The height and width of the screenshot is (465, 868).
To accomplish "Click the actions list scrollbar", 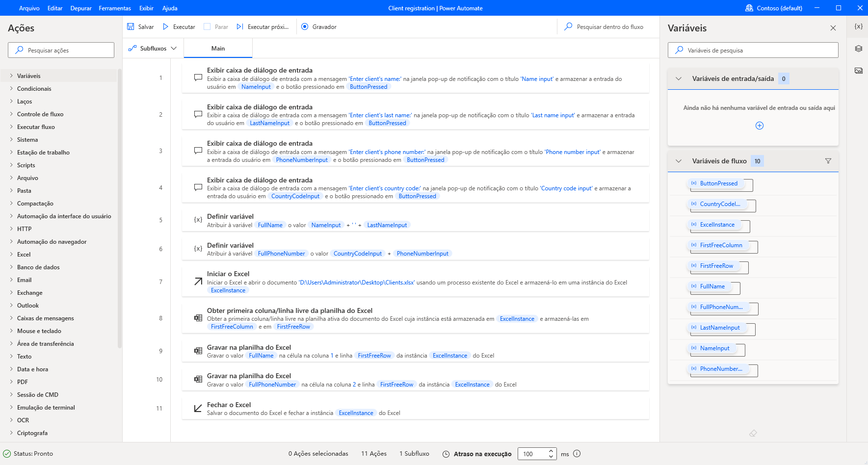I will click(119, 208).
